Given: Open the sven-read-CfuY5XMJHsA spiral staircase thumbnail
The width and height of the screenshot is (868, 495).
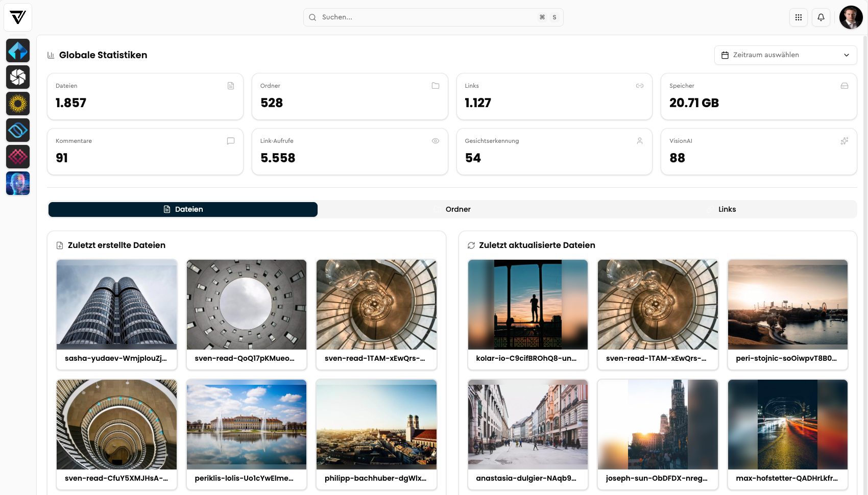Looking at the screenshot, I should [x=117, y=425].
